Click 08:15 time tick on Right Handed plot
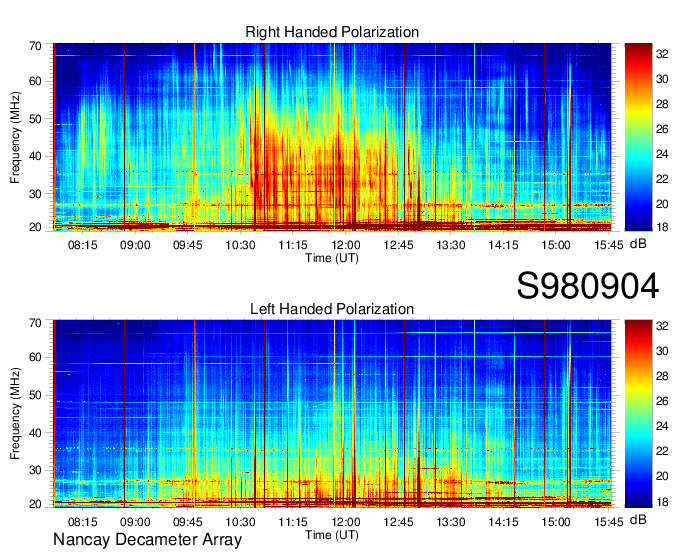680x552 pixels. point(82,245)
